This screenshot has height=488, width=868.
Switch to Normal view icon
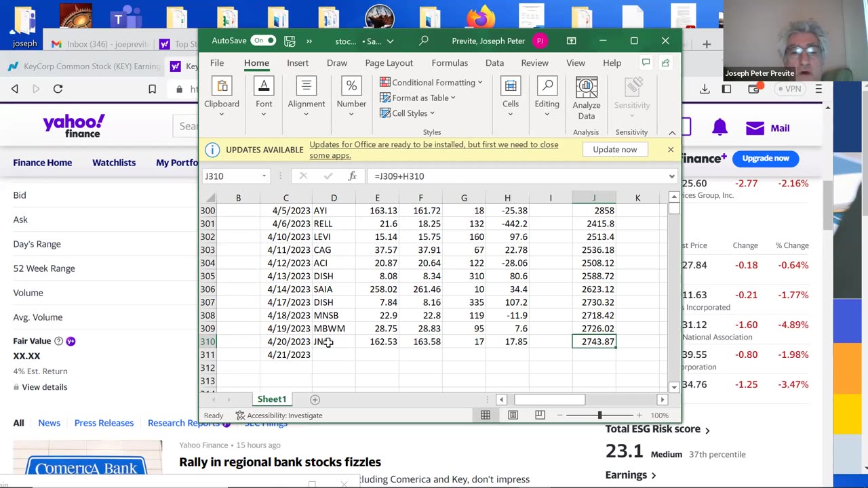pyautogui.click(x=486, y=415)
